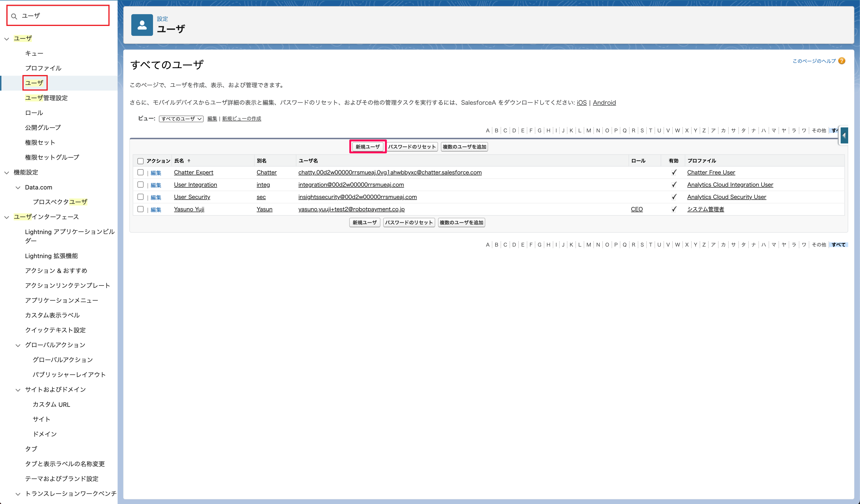Collapse the 機能設定 section

pyautogui.click(x=6, y=172)
